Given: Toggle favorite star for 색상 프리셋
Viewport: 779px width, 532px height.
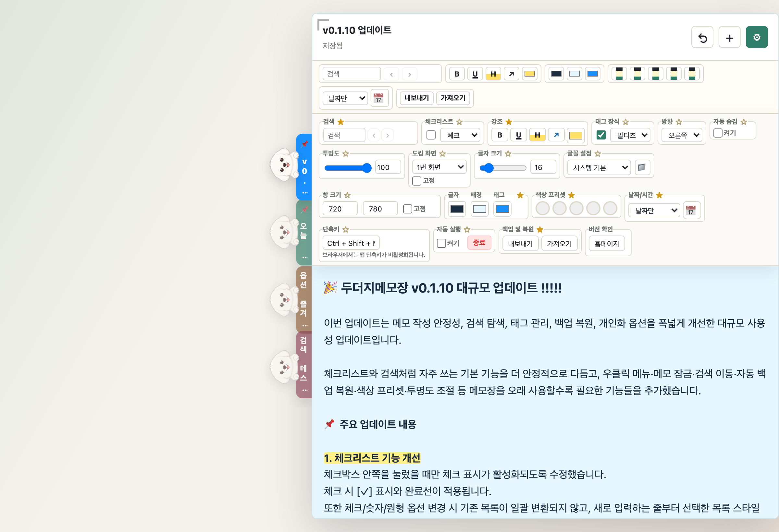Looking at the screenshot, I should pyautogui.click(x=572, y=195).
